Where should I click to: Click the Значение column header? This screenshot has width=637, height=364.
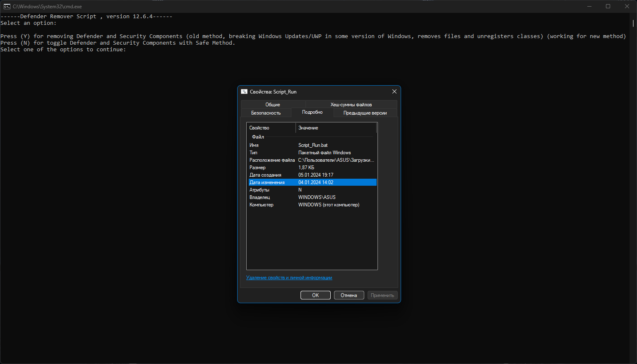coord(336,128)
